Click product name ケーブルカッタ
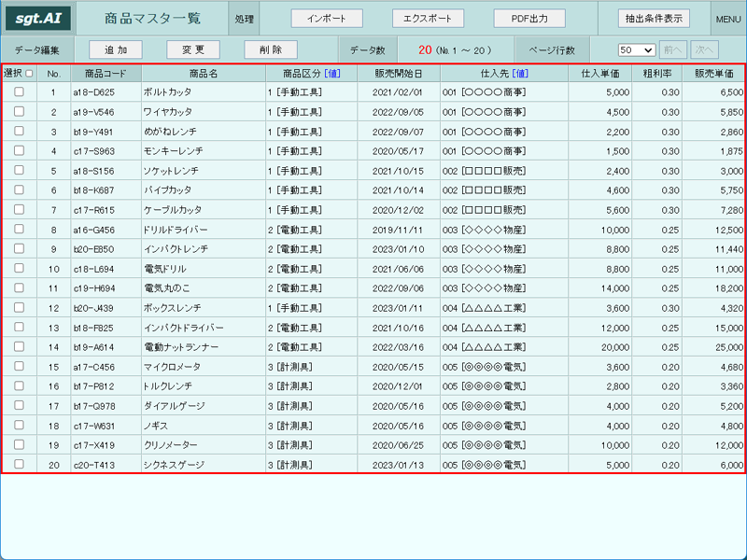 pyautogui.click(x=173, y=209)
